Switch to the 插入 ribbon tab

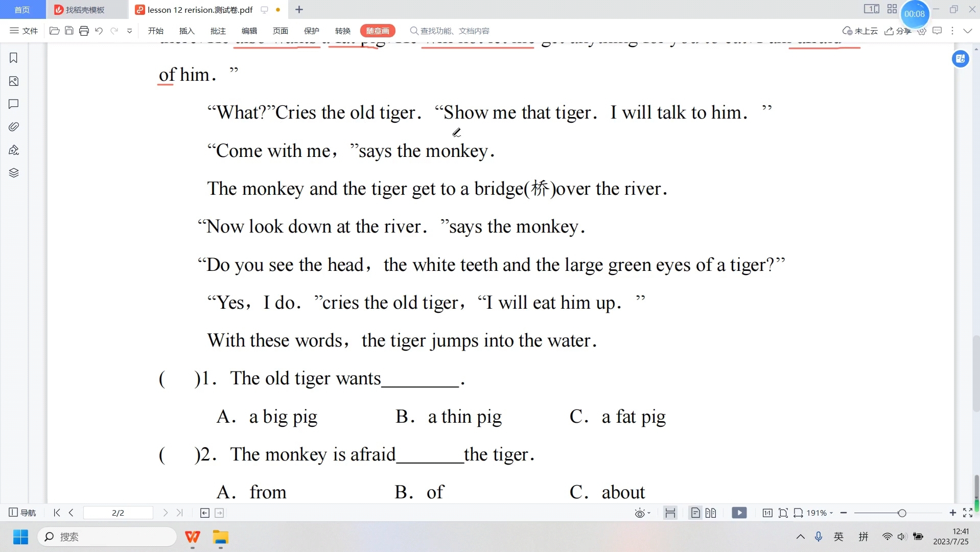187,31
